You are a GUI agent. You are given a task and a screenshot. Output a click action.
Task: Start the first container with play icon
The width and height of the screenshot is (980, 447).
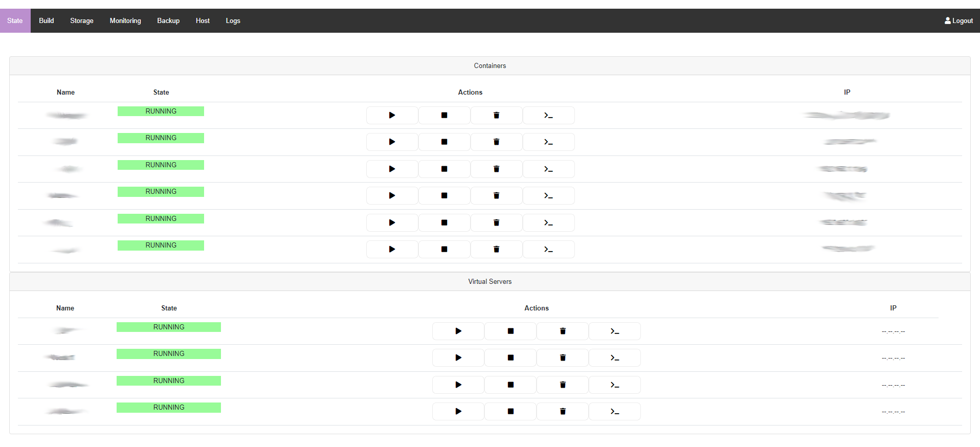tap(392, 115)
